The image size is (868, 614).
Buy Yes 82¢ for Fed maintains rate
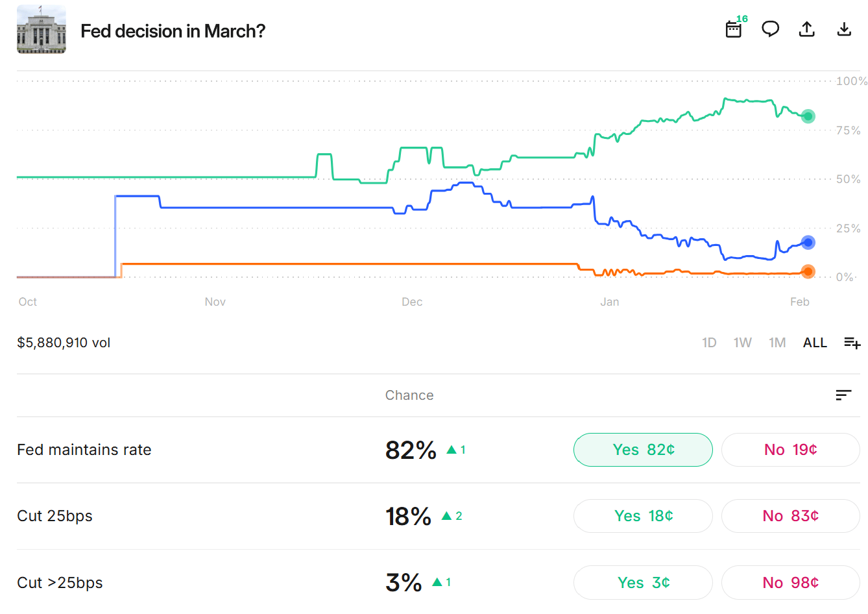[x=643, y=450]
